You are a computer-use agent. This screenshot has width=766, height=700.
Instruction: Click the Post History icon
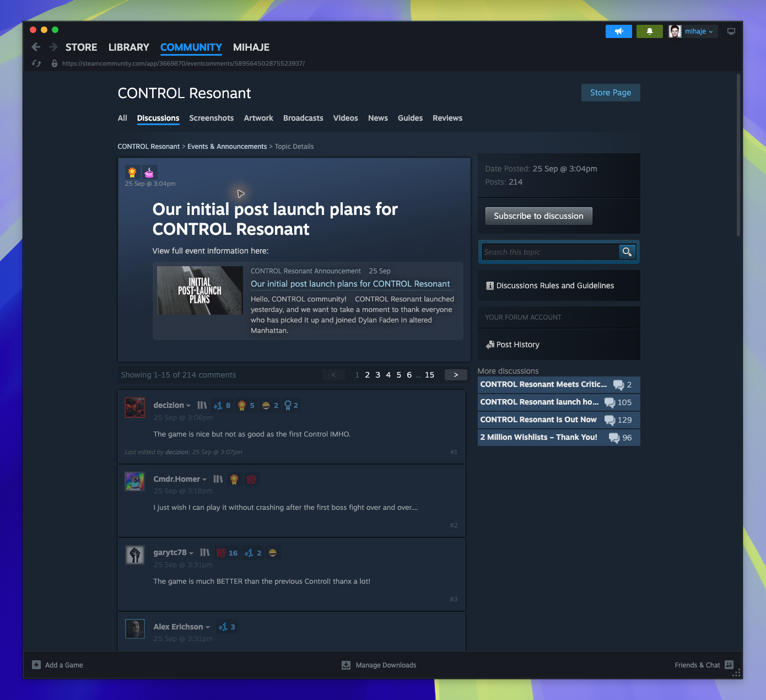pos(490,344)
